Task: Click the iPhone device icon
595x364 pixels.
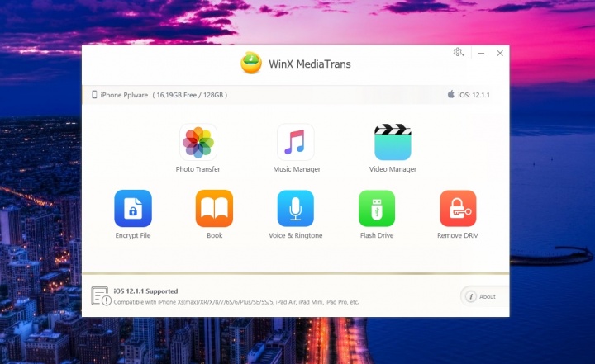Action: coord(94,95)
